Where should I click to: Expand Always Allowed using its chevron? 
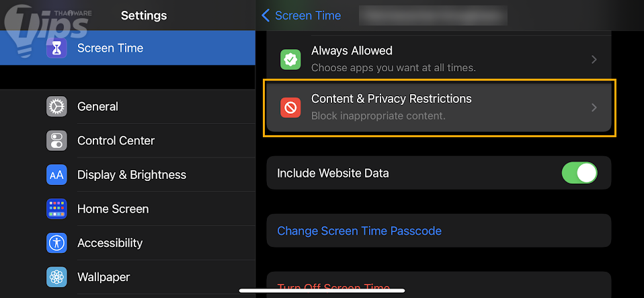[x=594, y=59]
